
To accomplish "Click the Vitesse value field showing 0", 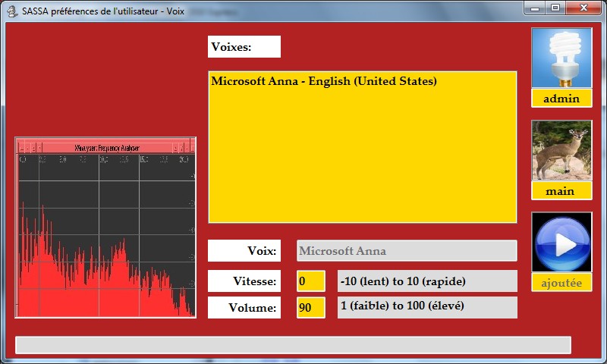I will click(310, 281).
